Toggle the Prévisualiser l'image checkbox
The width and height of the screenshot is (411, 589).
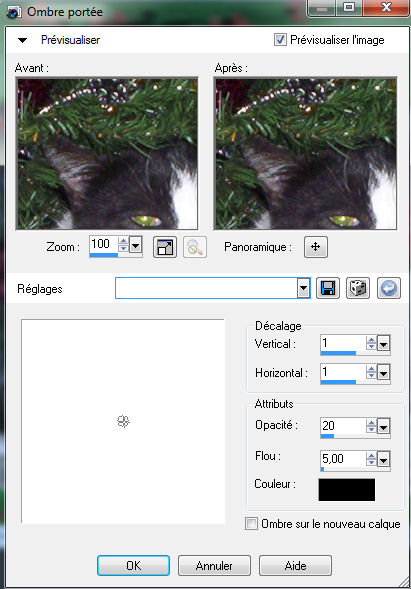280,39
